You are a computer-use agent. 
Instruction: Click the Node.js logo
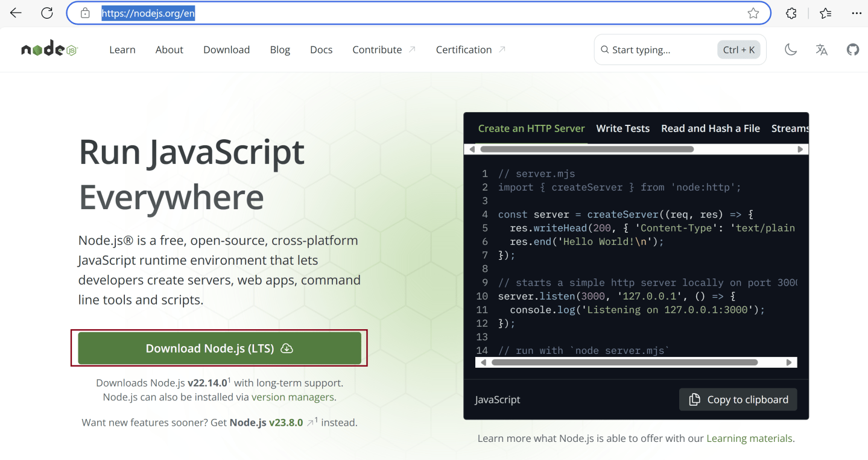(x=48, y=49)
